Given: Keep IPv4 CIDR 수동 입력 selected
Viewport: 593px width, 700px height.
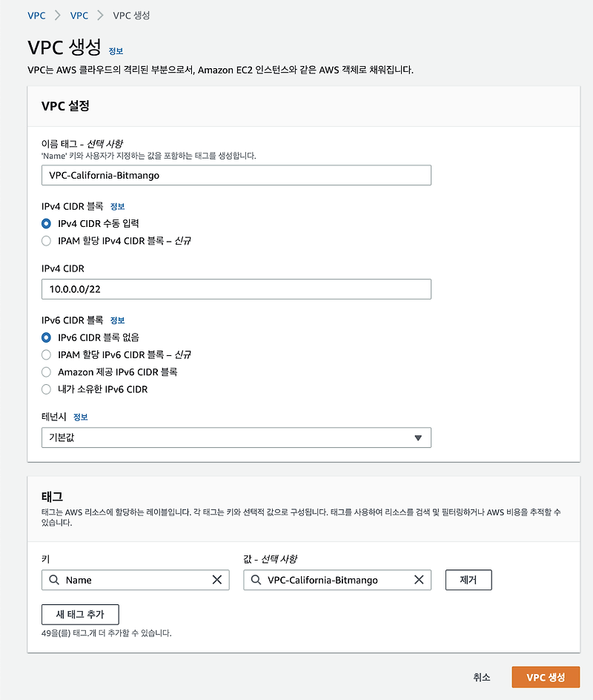Looking at the screenshot, I should click(x=46, y=223).
